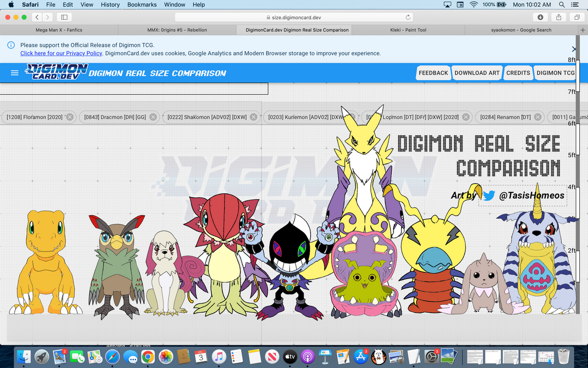Image resolution: width=588 pixels, height=368 pixels.
Task: Open the Wi-Fi status menu
Action: [474, 5]
